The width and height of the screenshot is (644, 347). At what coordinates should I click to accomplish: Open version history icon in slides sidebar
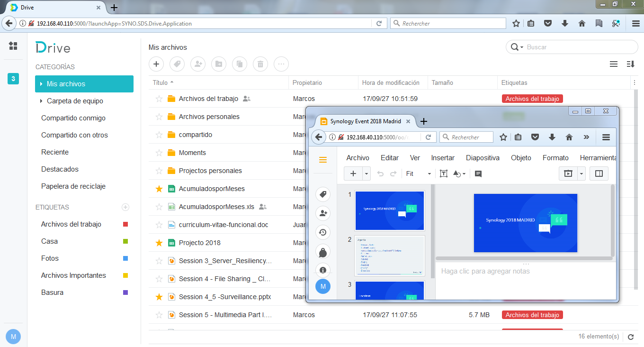coord(323,232)
